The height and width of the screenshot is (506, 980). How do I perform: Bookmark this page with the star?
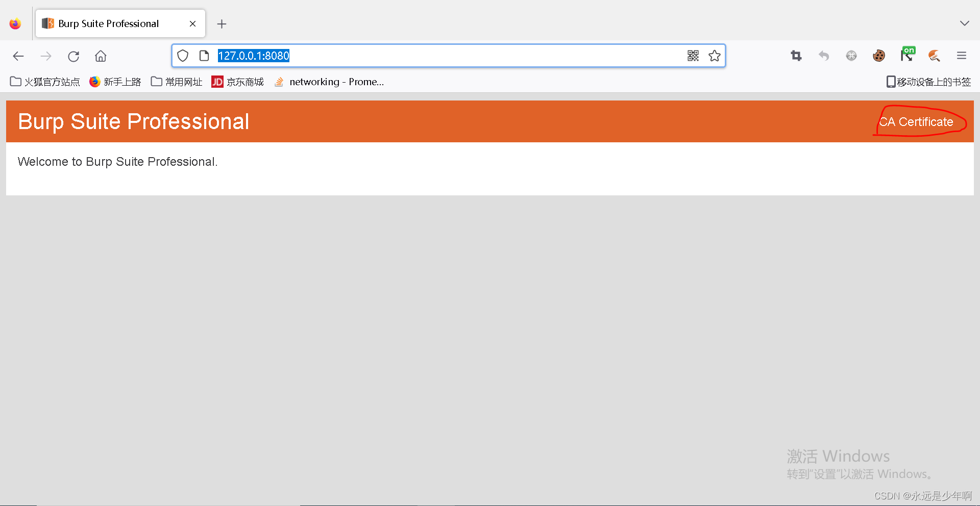715,56
